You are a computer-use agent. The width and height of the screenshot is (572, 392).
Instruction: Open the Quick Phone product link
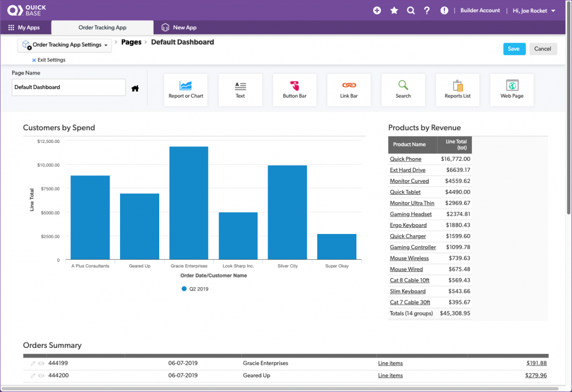point(406,159)
